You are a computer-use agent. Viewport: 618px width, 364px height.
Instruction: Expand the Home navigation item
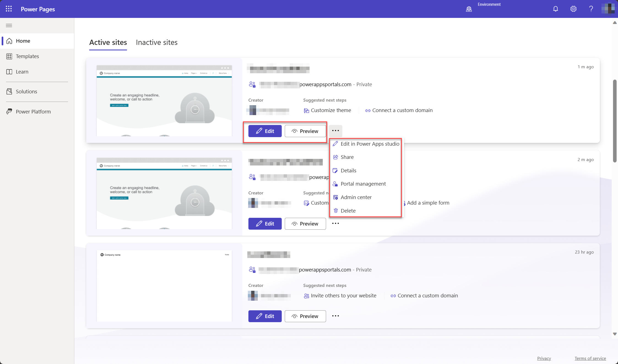click(9, 25)
